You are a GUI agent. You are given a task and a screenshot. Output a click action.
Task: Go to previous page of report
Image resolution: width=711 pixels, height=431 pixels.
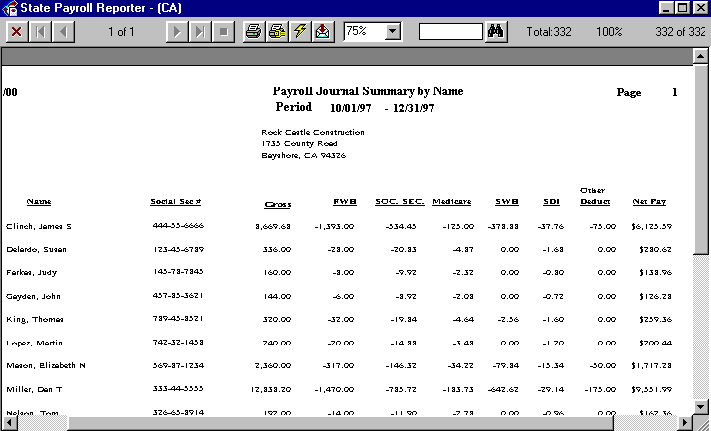coord(63,32)
